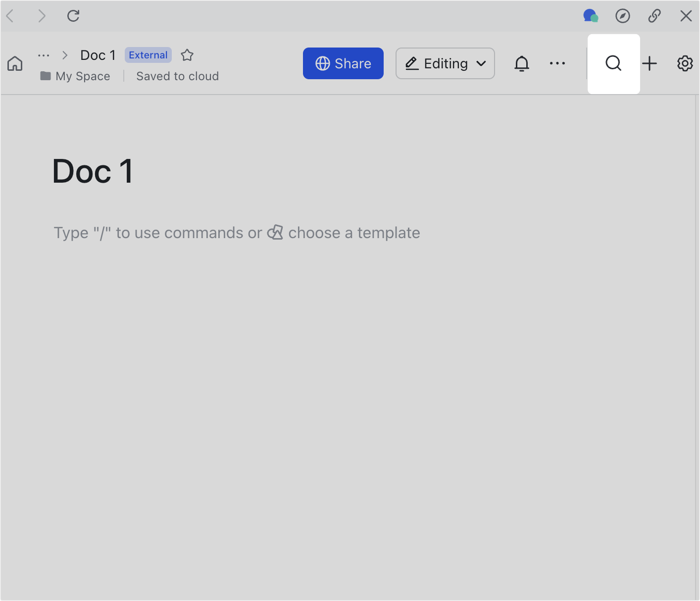Open more doc options via the ellipsis icon
This screenshot has width=700, height=601.
557,63
